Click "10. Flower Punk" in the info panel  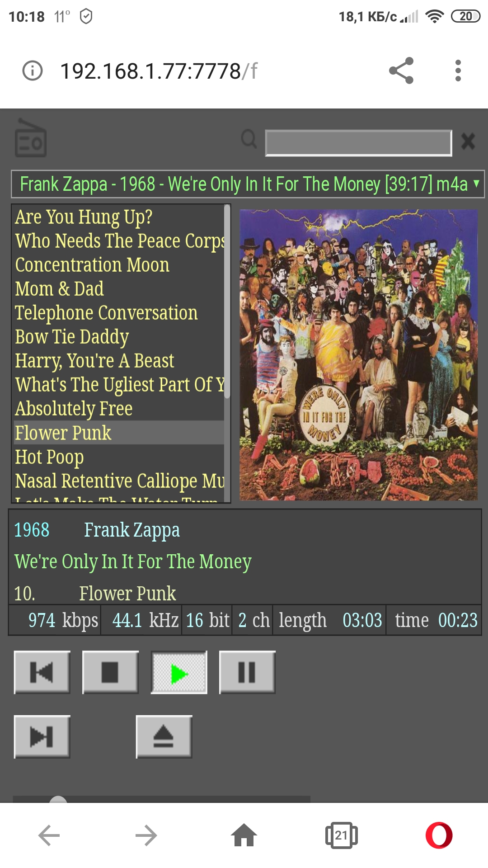95,594
